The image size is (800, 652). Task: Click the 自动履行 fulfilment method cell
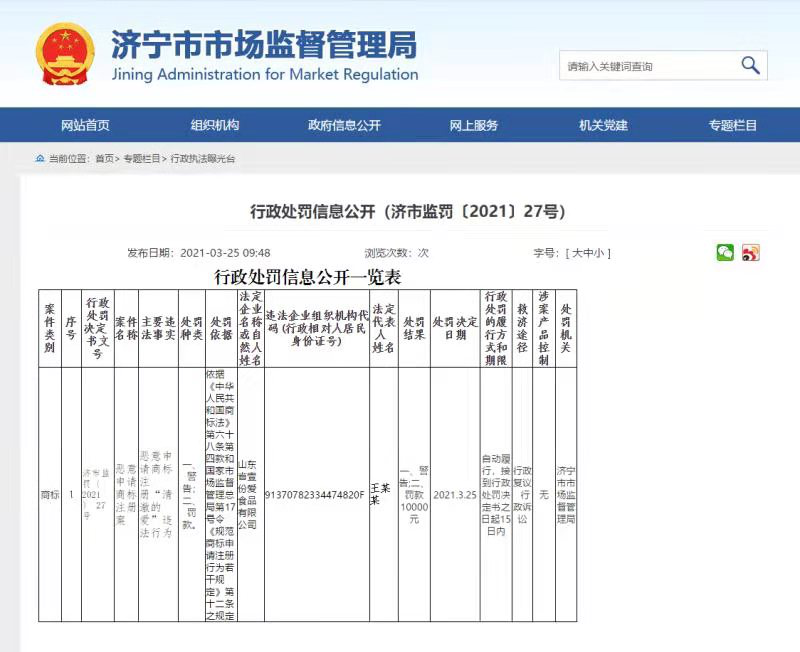click(x=495, y=494)
